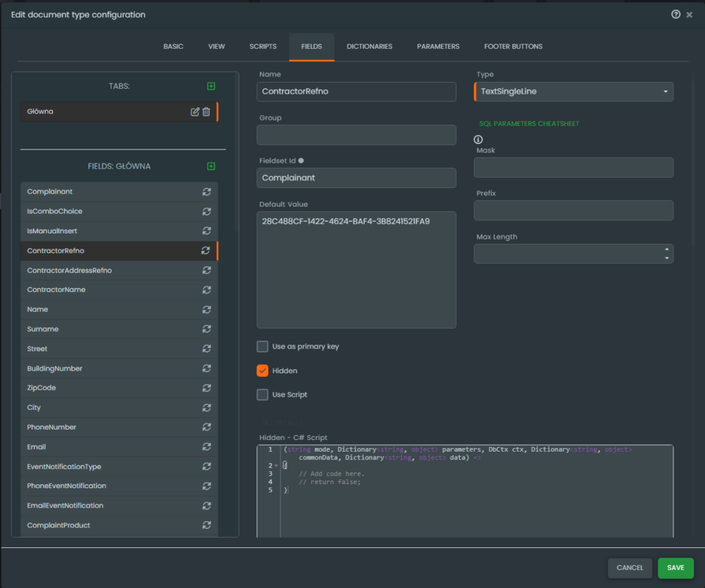Switch to the Scripts tab
The height and width of the screenshot is (588, 705).
(x=263, y=47)
